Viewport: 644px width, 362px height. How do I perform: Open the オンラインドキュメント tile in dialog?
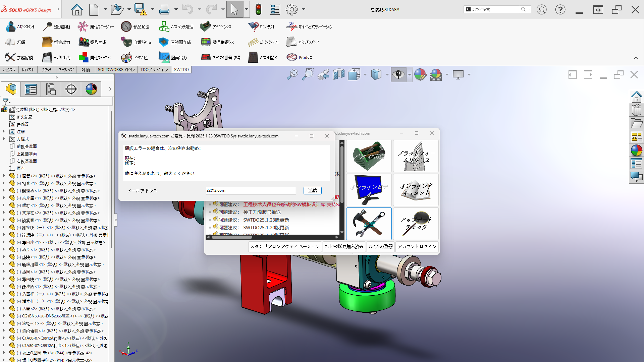pos(416,190)
